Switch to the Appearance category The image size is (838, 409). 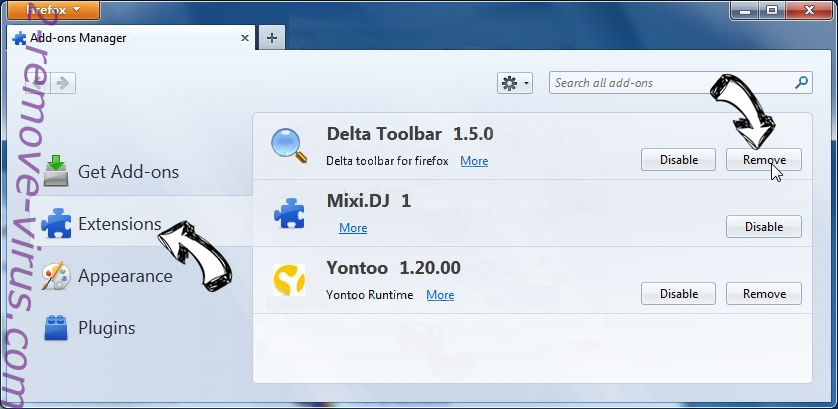125,276
